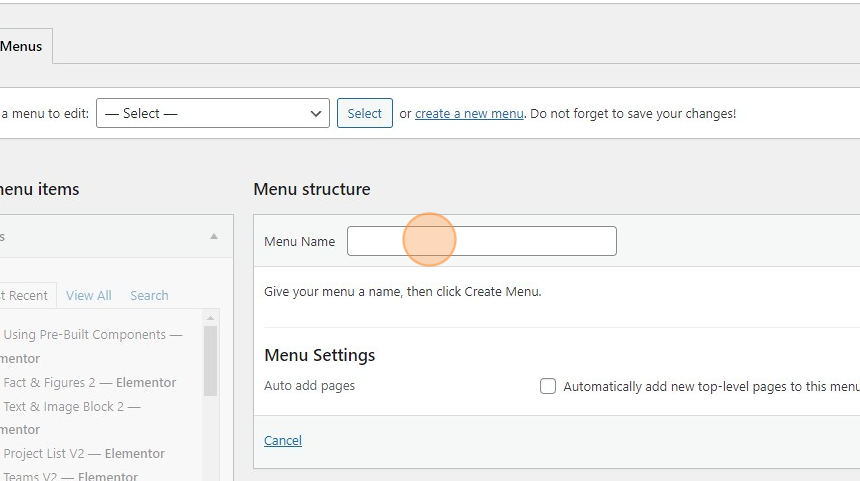The width and height of the screenshot is (860, 481).
Task: Open the menu to edit dropdown
Action: pyautogui.click(x=212, y=113)
